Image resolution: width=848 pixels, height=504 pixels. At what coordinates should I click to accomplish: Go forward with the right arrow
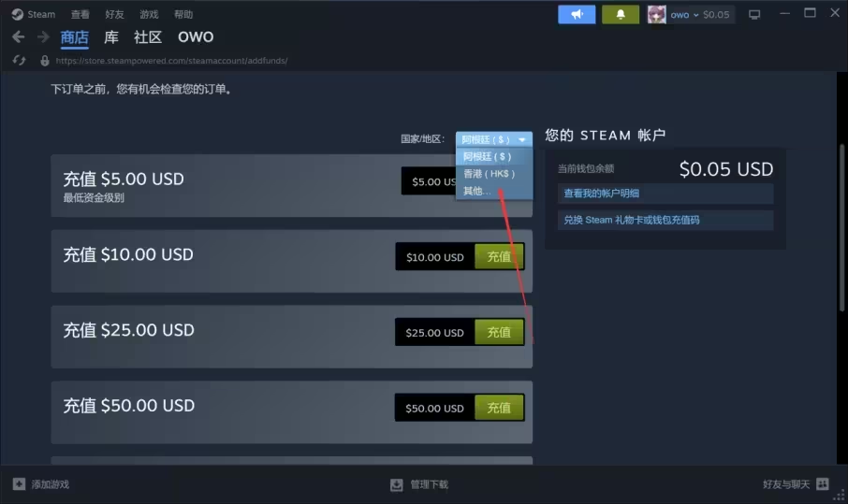(x=43, y=36)
